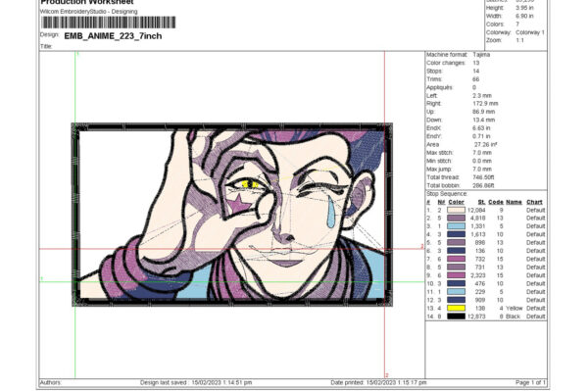Click the black color swatch of stop 14

(456, 317)
